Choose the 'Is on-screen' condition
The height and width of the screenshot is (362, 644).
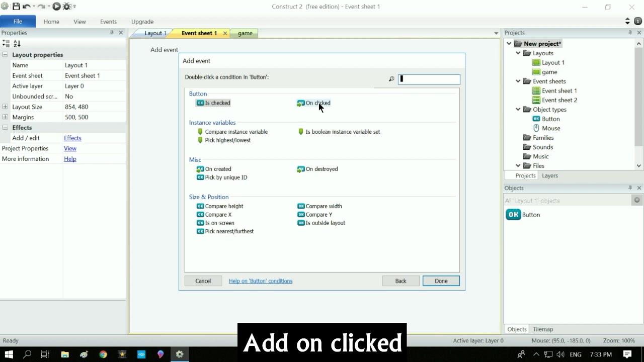216,223
